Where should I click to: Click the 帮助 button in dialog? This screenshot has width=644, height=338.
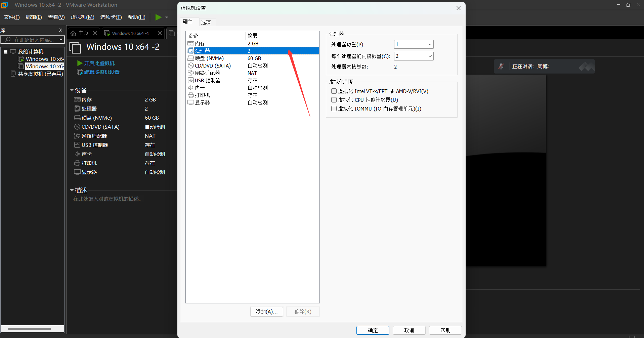[x=445, y=330]
